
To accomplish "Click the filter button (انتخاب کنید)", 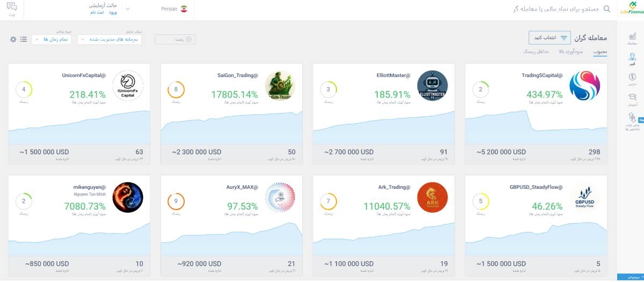I will [x=550, y=38].
